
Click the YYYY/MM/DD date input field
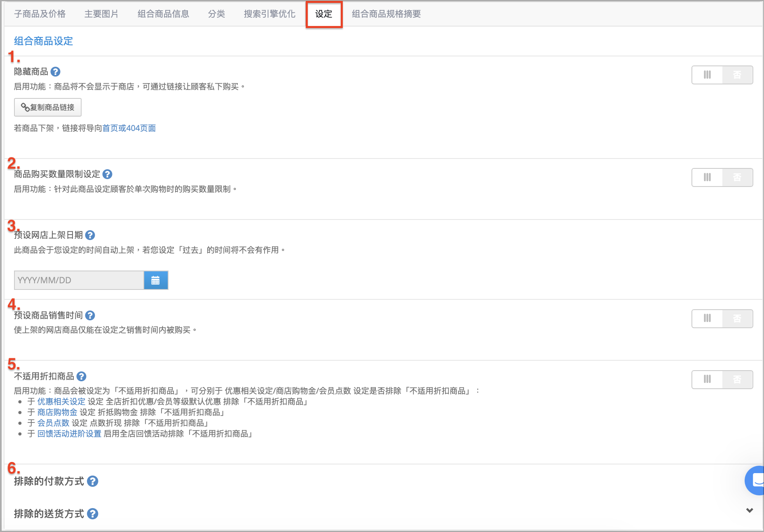pos(79,280)
